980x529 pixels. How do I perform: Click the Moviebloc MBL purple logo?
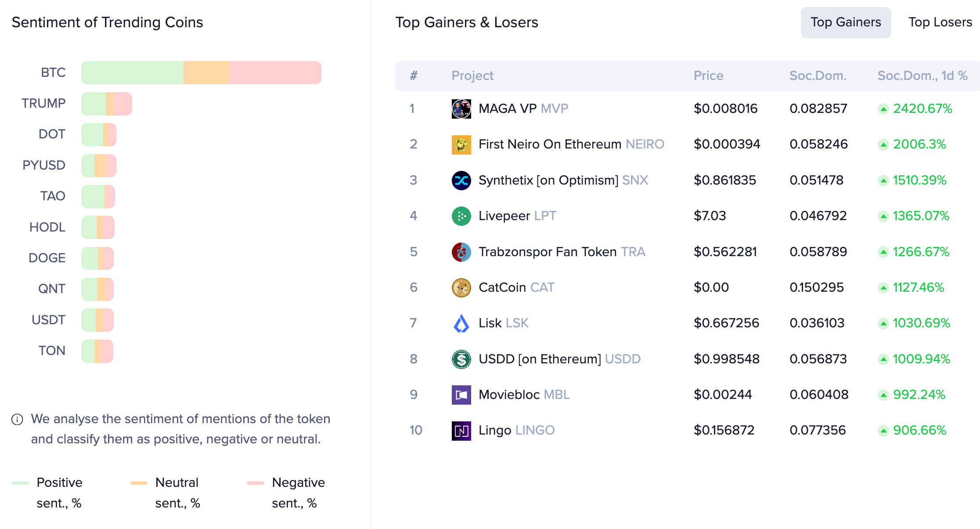[461, 395]
